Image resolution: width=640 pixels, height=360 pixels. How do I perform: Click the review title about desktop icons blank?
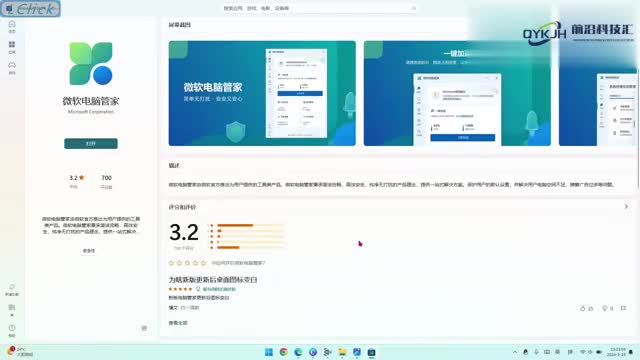213,280
